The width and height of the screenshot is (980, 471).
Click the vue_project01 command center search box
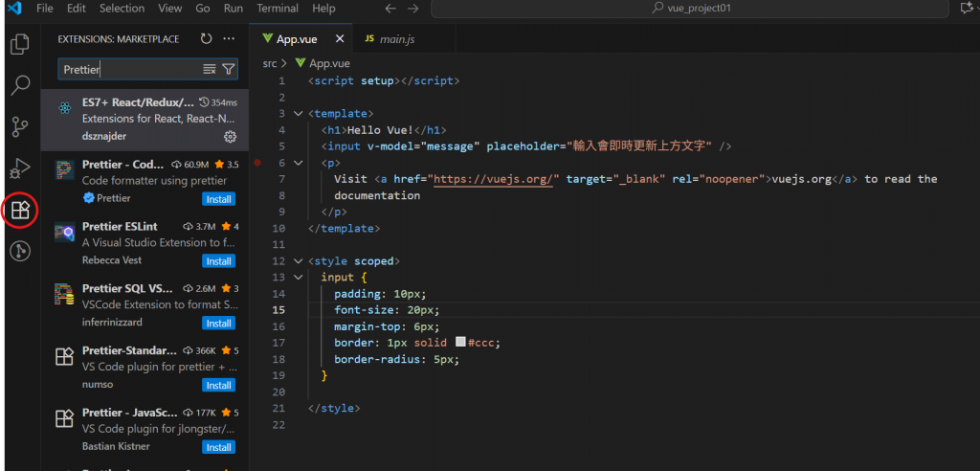pyautogui.click(x=691, y=9)
